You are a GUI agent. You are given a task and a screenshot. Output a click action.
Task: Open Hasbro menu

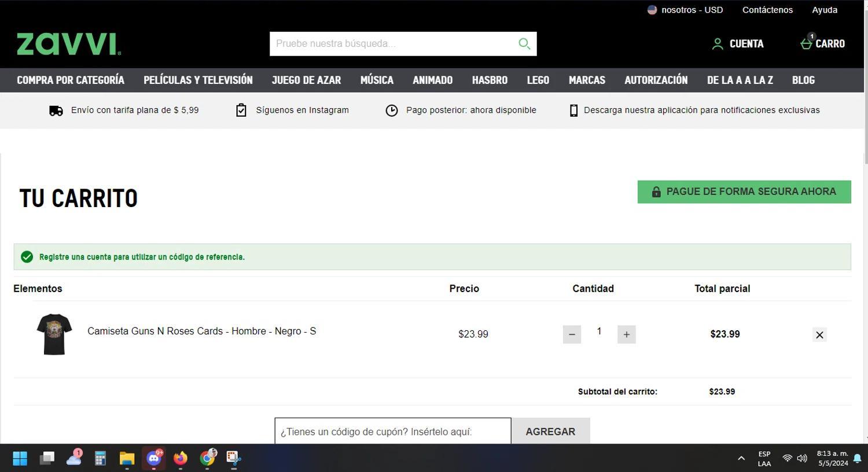pyautogui.click(x=490, y=80)
